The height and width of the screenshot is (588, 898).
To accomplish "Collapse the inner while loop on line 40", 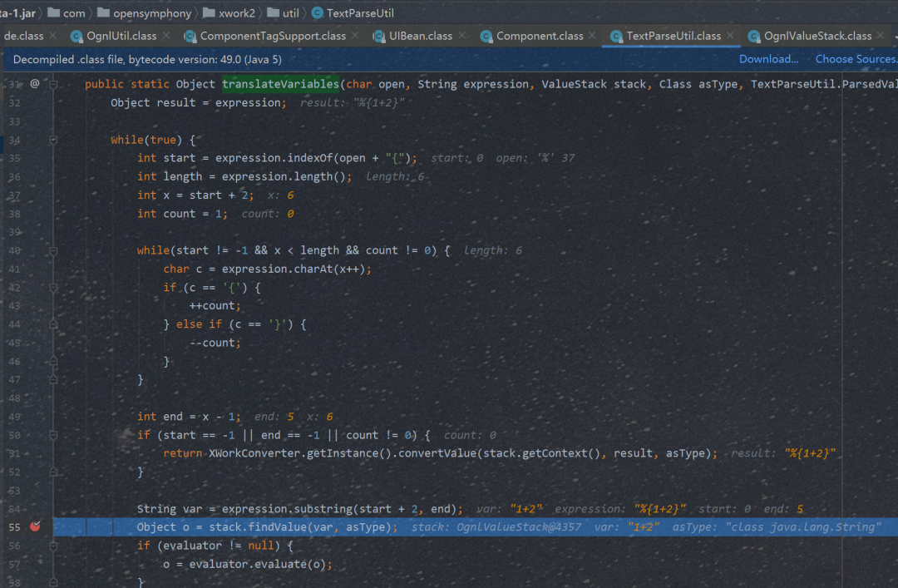I will [x=53, y=250].
